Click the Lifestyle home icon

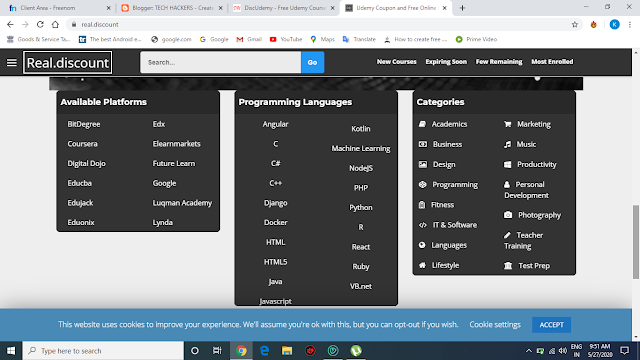[422, 265]
